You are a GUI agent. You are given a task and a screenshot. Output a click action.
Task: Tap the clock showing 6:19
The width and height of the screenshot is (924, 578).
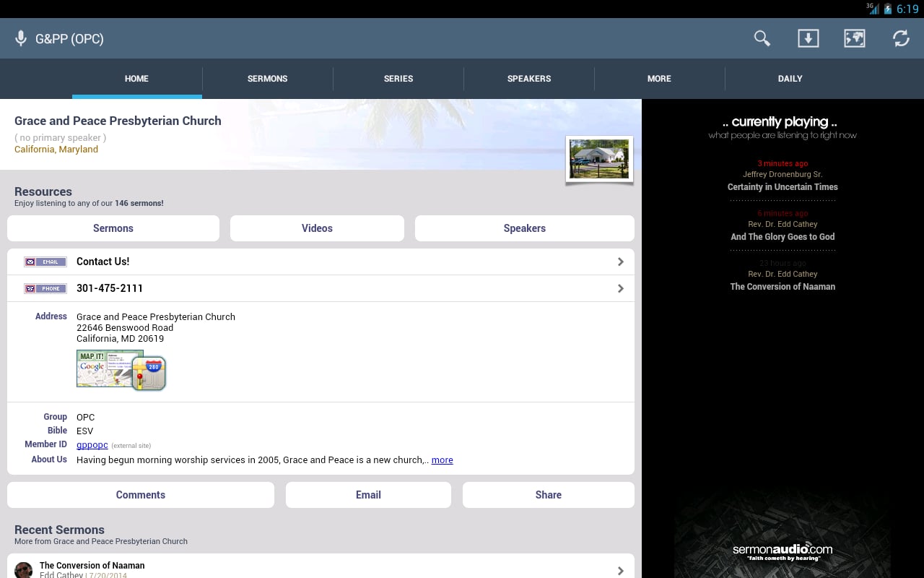click(907, 9)
